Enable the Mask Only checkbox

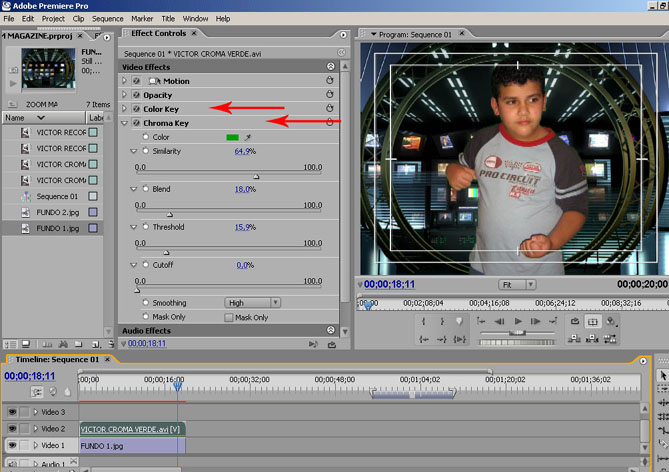(227, 317)
